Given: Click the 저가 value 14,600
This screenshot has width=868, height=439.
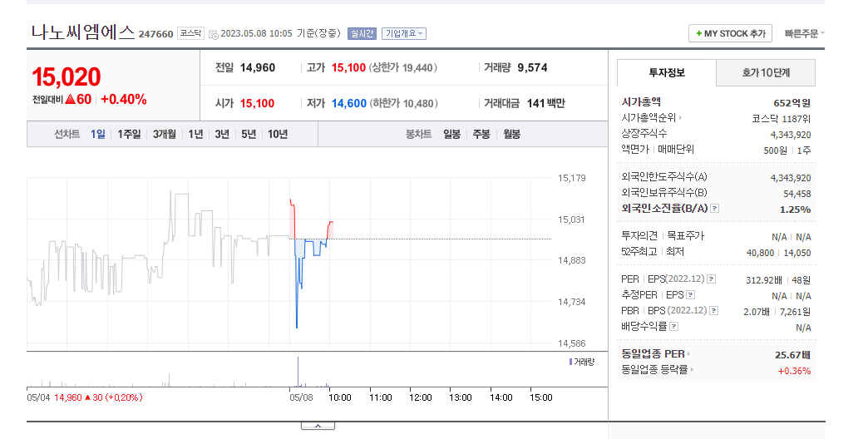Looking at the screenshot, I should pos(348,104).
